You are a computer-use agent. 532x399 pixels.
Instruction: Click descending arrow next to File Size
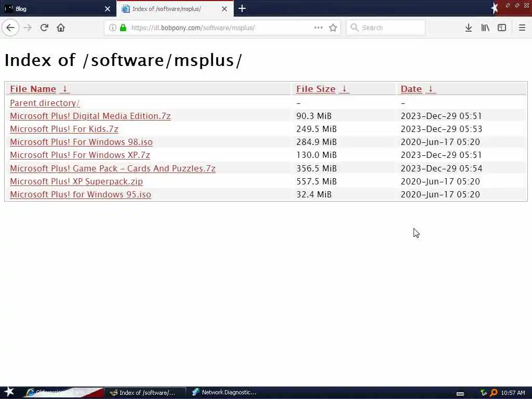point(344,89)
